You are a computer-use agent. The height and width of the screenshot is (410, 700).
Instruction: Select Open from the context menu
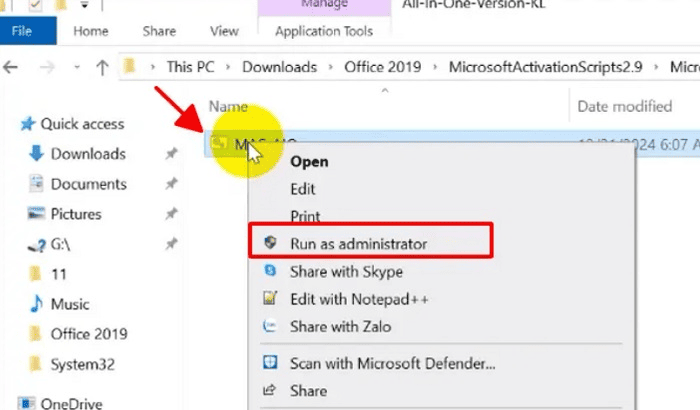click(x=309, y=161)
